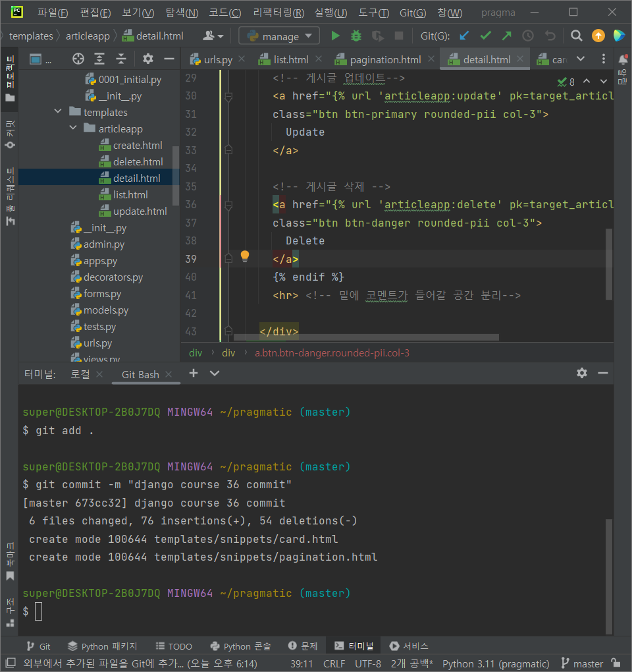Click editor horizontal scrollbar
Viewport: 632px width, 672px height.
(366, 337)
